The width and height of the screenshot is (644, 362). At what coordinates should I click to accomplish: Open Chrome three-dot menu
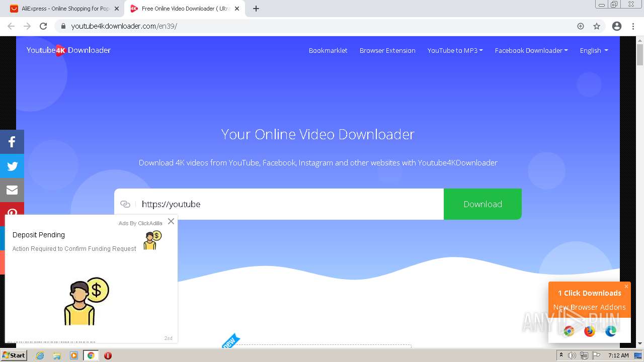pos(633,26)
